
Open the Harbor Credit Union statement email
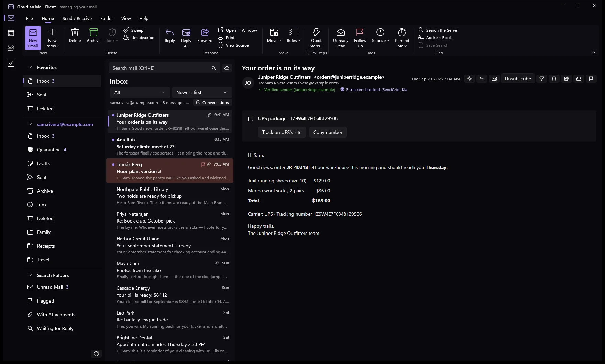pyautogui.click(x=170, y=245)
